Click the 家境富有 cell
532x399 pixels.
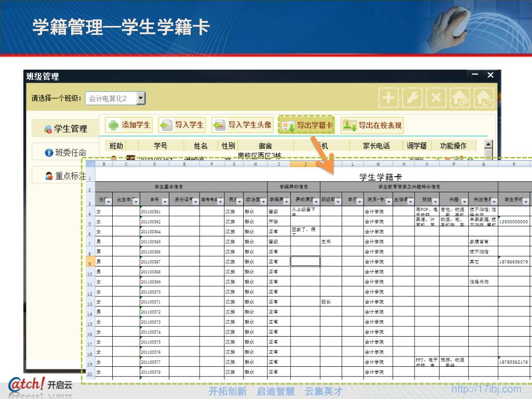(483, 242)
